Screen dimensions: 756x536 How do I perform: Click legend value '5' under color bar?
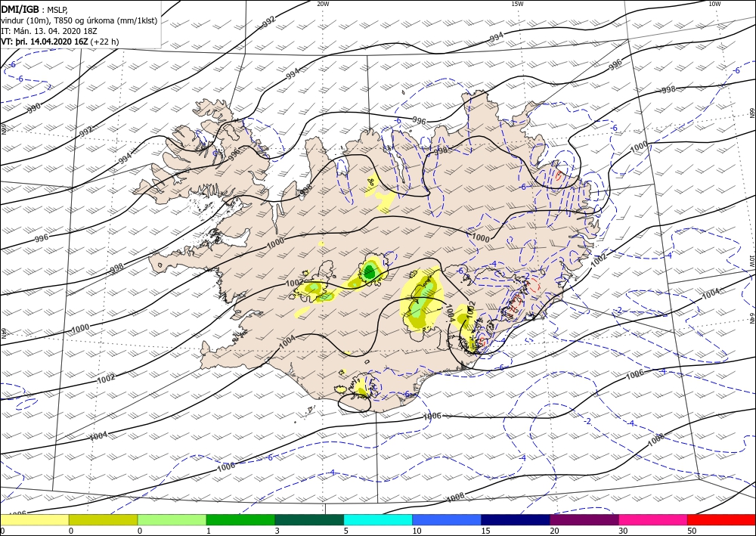(x=345, y=531)
